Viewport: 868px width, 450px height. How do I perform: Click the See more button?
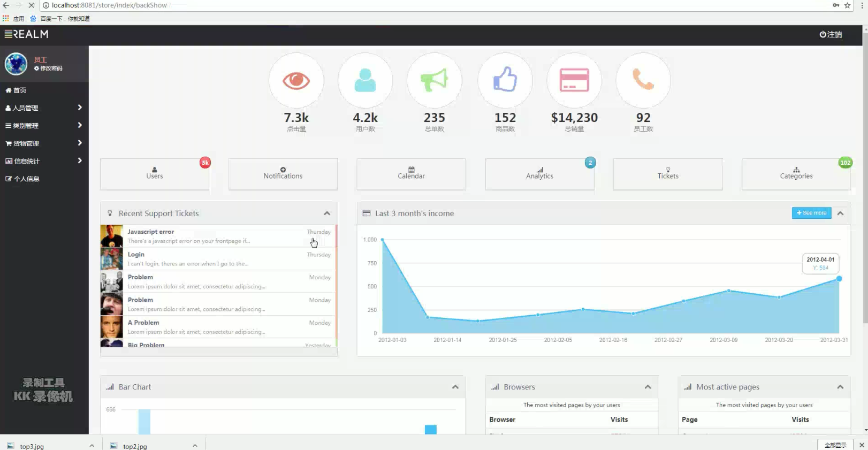tap(812, 213)
